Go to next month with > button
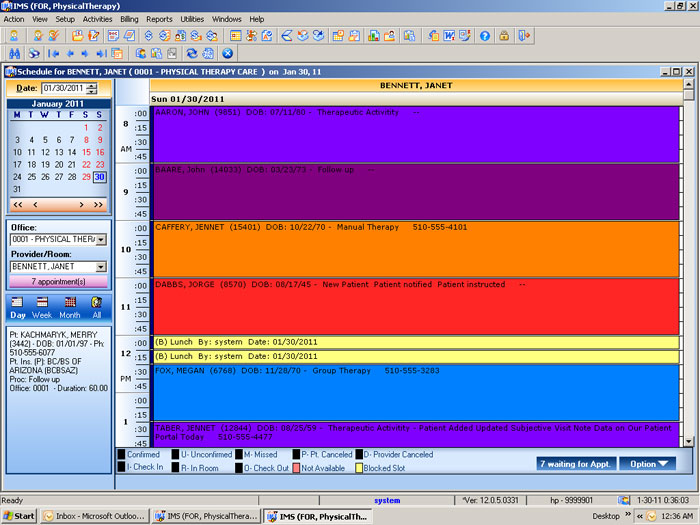The width and height of the screenshot is (700, 525). 81,204
